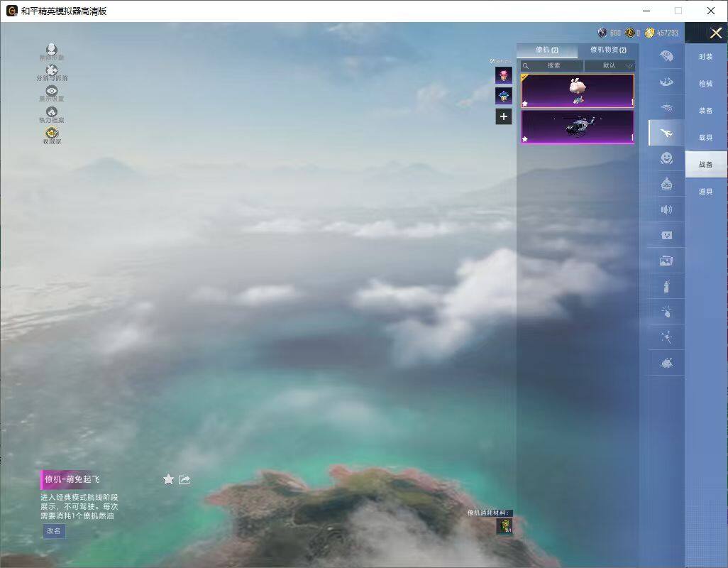Select the square face sticker category icon

[x=667, y=236]
